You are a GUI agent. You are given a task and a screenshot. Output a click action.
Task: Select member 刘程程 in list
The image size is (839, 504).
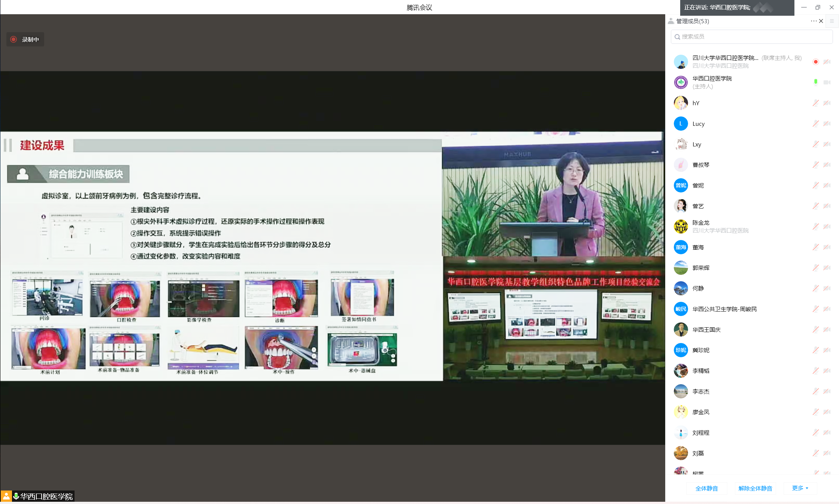pos(752,432)
